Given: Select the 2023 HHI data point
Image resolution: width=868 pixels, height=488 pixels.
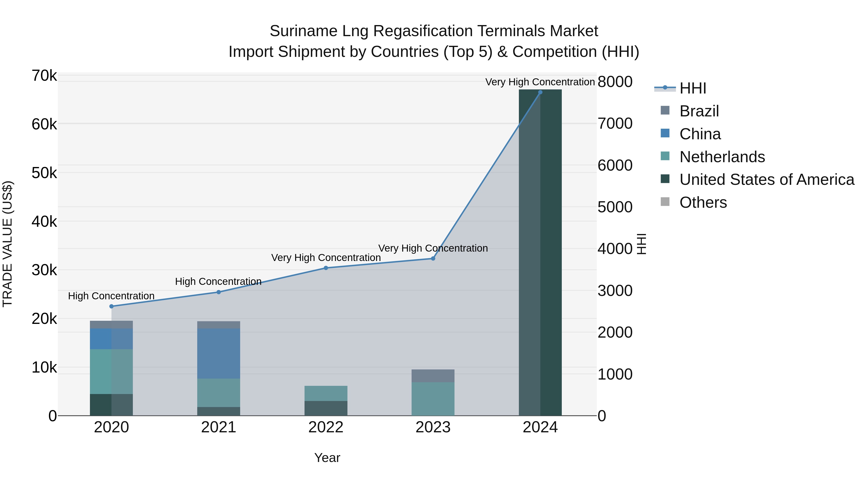Looking at the screenshot, I should [433, 259].
